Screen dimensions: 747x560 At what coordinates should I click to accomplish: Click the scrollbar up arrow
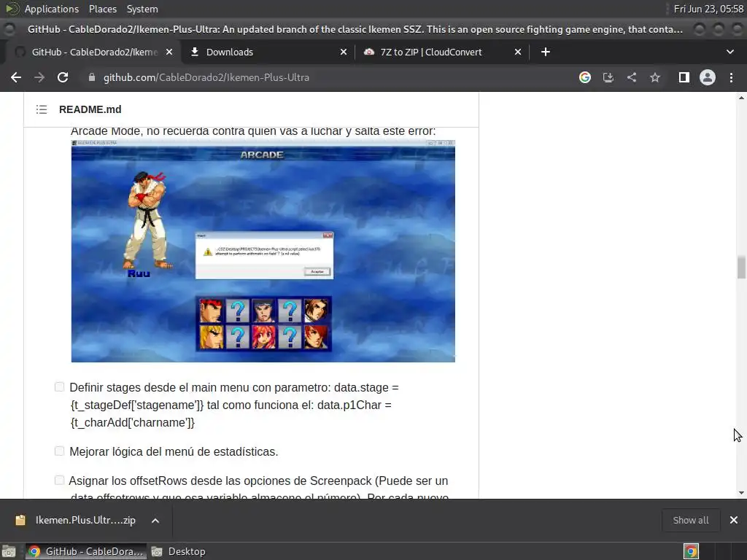coord(741,98)
